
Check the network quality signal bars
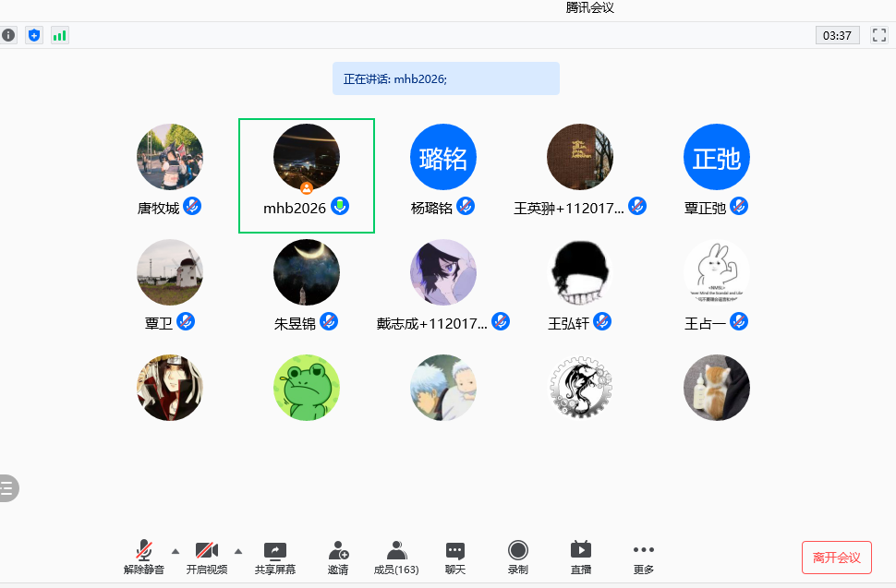(x=59, y=34)
